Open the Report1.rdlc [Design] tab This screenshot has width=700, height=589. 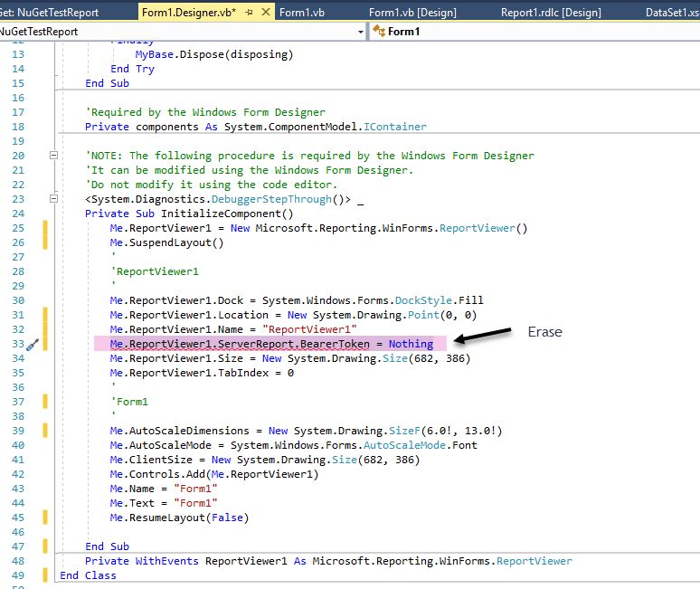pyautogui.click(x=551, y=13)
